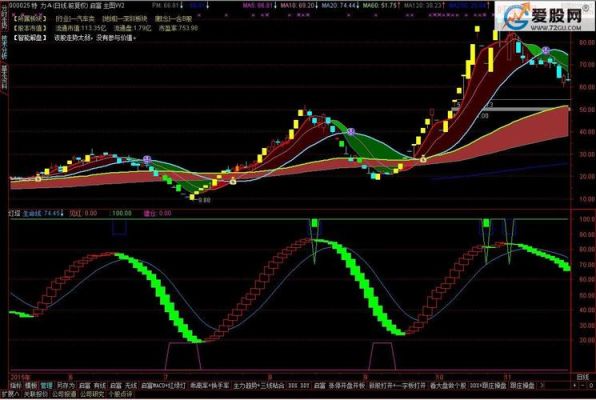The width and height of the screenshot is (596, 400).
Task: Click the 爱股网 globe logo
Action: pos(516,16)
